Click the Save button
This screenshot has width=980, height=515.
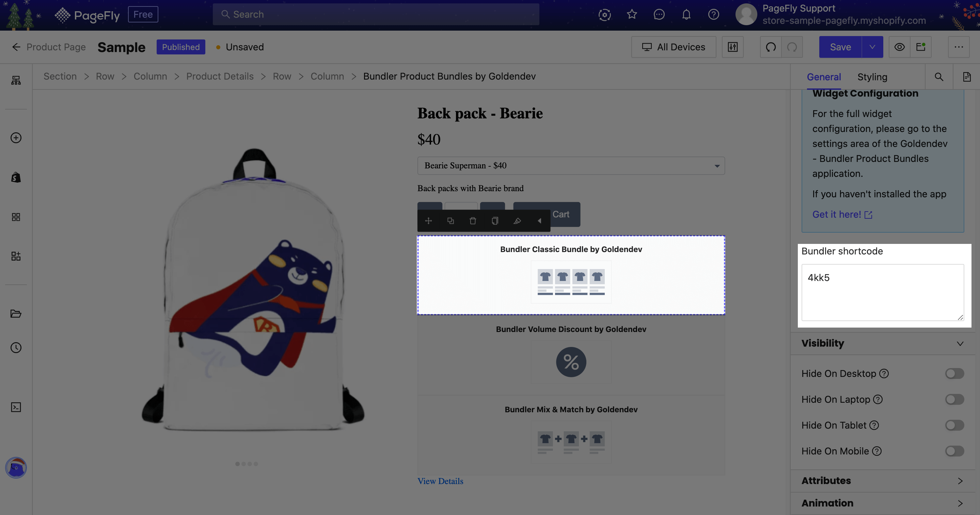(840, 47)
